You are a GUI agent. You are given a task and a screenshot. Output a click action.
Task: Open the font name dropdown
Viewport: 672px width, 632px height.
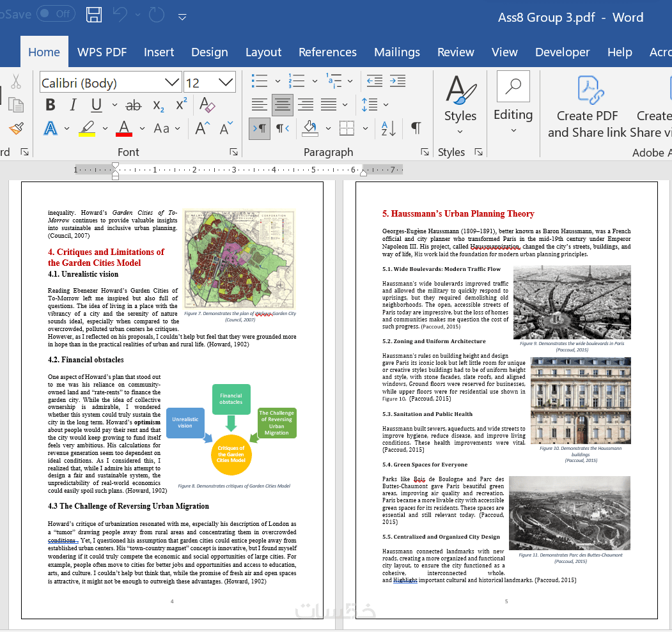pyautogui.click(x=172, y=82)
